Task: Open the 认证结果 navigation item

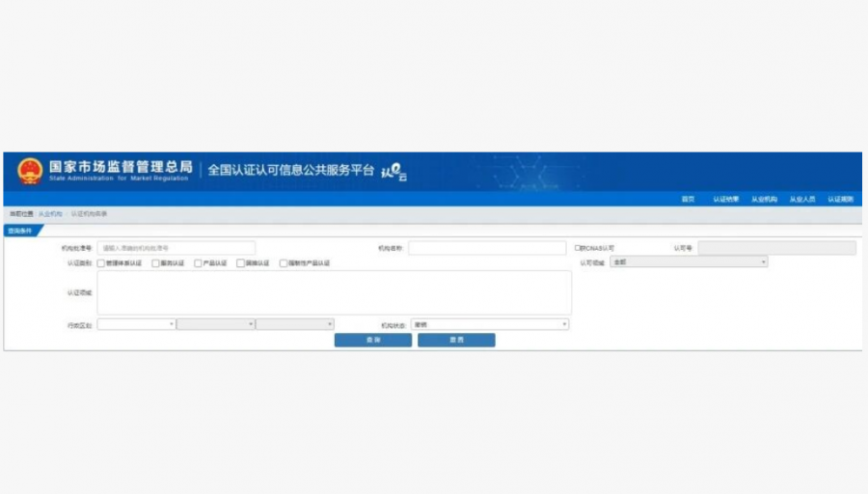Action: pyautogui.click(x=725, y=199)
